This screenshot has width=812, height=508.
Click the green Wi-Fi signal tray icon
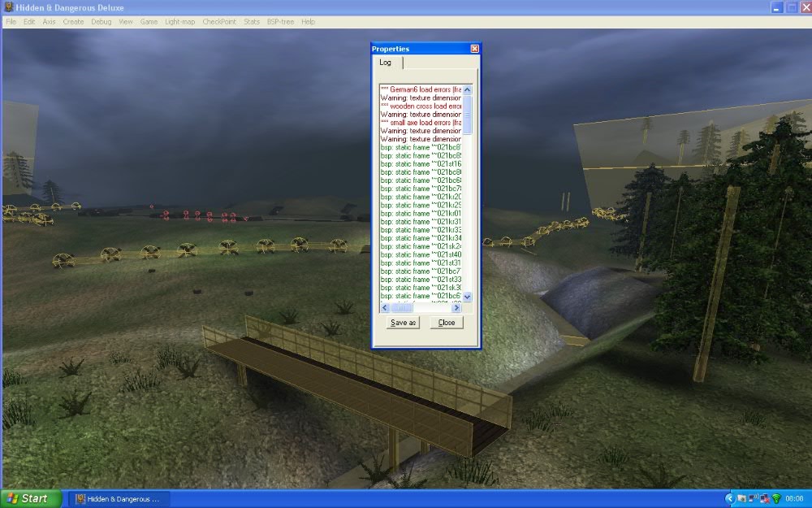point(775,499)
